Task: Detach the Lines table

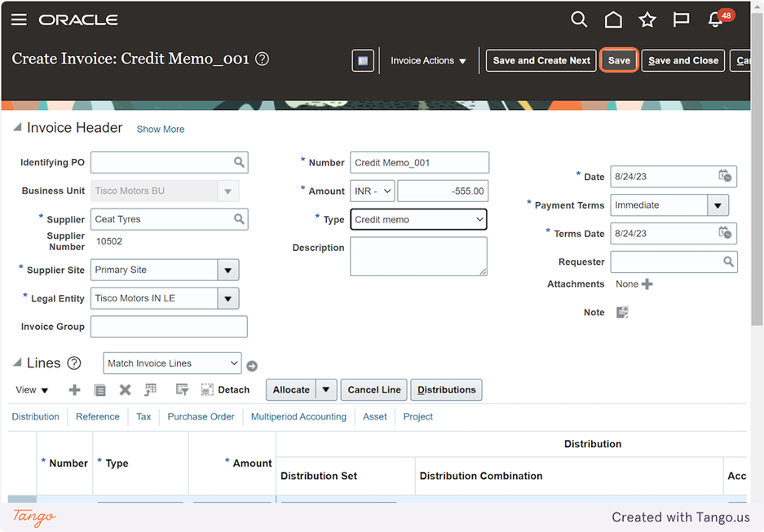Action: pyautogui.click(x=225, y=389)
